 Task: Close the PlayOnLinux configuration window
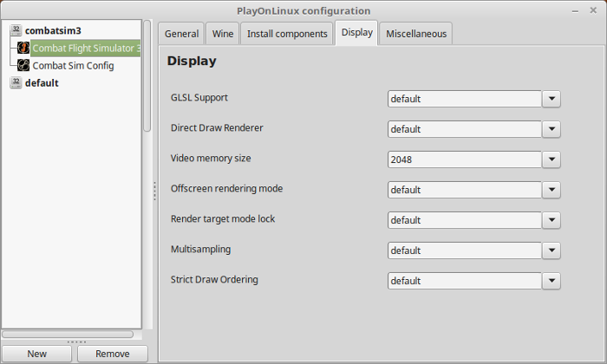coord(593,10)
